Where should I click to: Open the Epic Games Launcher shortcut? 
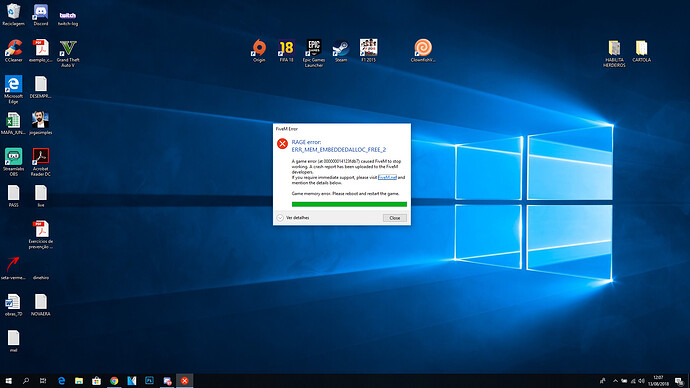[x=314, y=53]
